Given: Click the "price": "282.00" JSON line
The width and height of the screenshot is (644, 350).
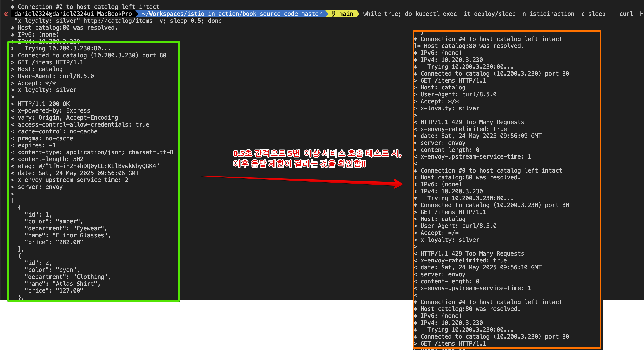Looking at the screenshot, I should pyautogui.click(x=54, y=242).
